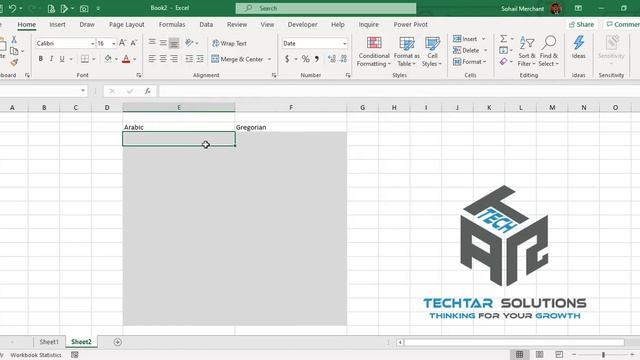
Task: Click Increase Indent icon
Action: tap(200, 59)
